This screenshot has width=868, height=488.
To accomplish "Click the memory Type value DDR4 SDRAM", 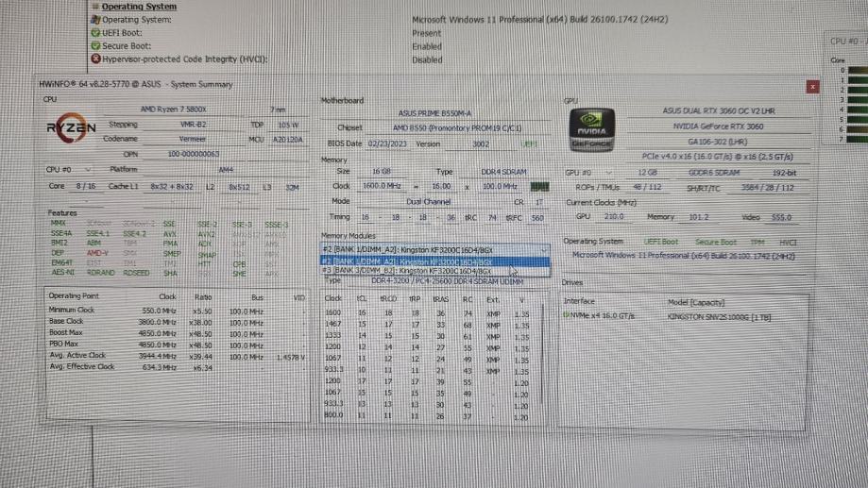I will click(x=503, y=172).
